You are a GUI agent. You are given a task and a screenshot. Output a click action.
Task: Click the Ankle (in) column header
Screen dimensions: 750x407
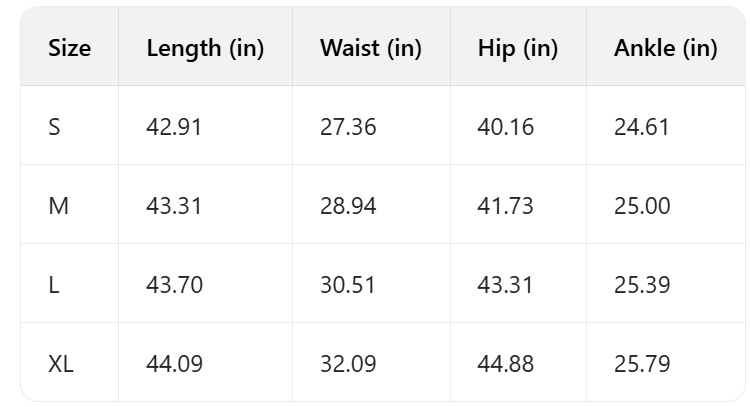point(665,48)
